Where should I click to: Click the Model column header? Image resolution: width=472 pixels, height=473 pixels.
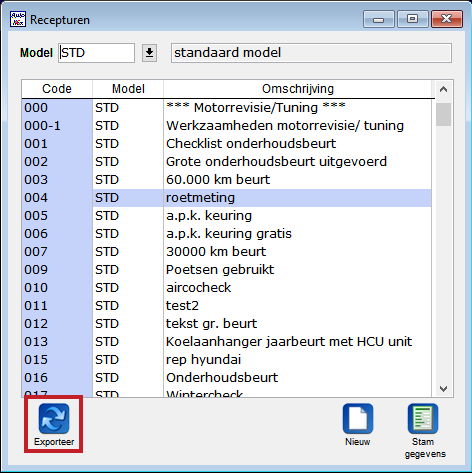(128, 89)
